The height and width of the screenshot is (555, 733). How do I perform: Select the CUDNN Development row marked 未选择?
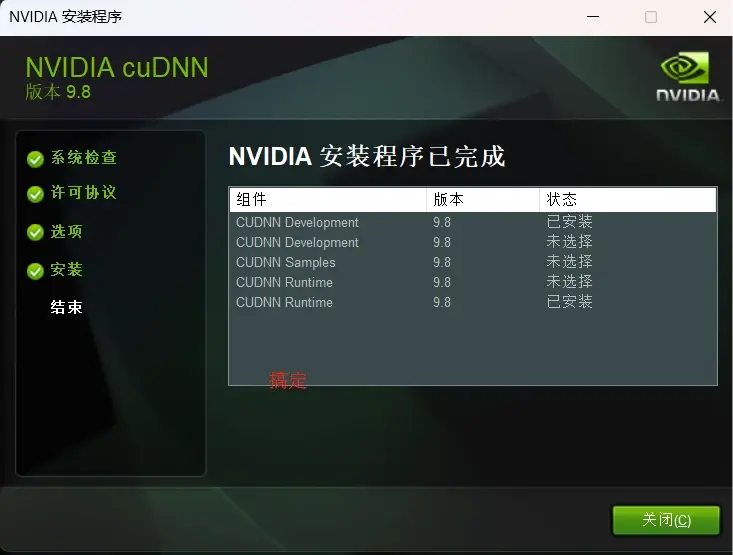click(473, 242)
